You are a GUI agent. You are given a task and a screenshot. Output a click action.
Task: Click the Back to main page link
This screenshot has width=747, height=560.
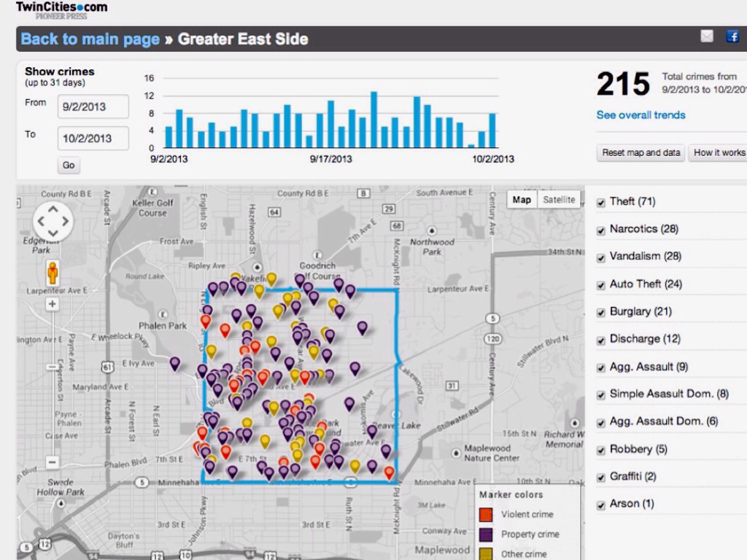pos(90,39)
